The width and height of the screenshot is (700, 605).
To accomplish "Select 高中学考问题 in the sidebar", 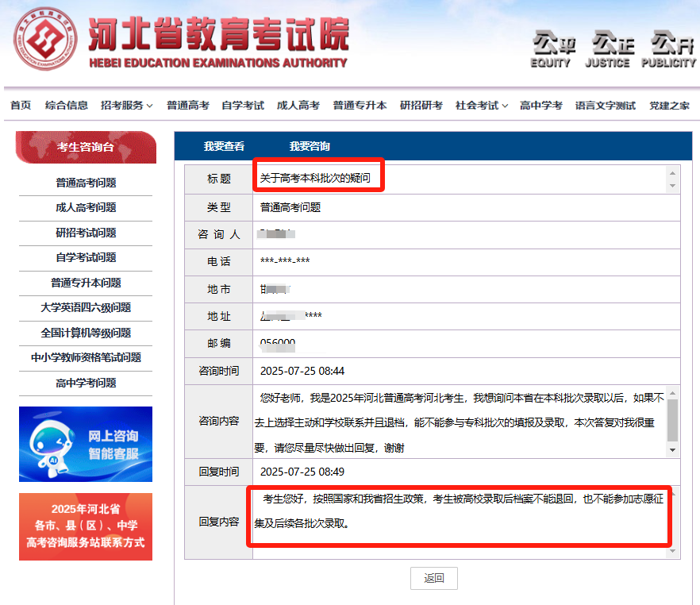I will tap(86, 383).
